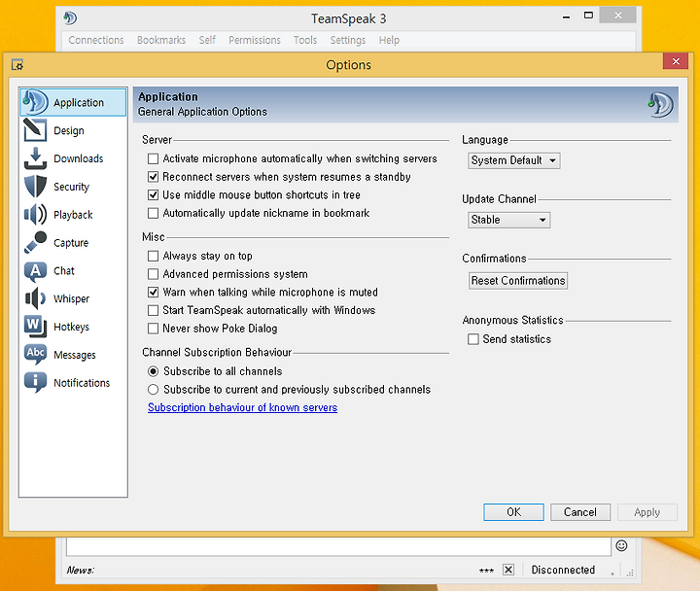Image resolution: width=700 pixels, height=591 pixels.
Task: Click the TeamSpeak logo in the Application header banner
Action: 661,105
